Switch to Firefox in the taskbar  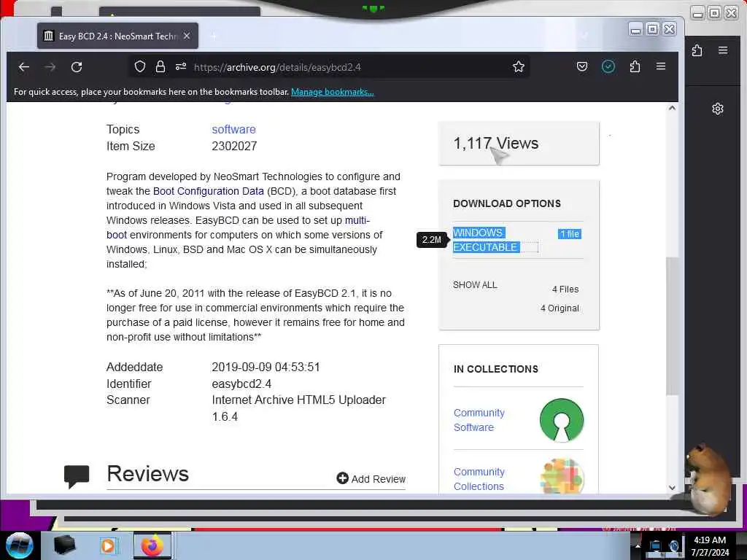tap(152, 545)
